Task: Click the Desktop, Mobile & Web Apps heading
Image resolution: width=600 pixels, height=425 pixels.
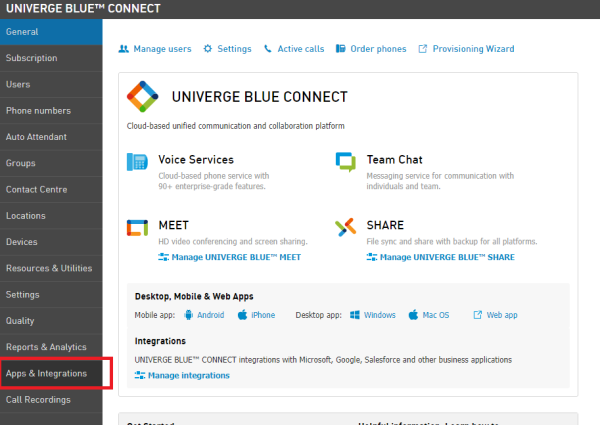Action: pos(194,296)
